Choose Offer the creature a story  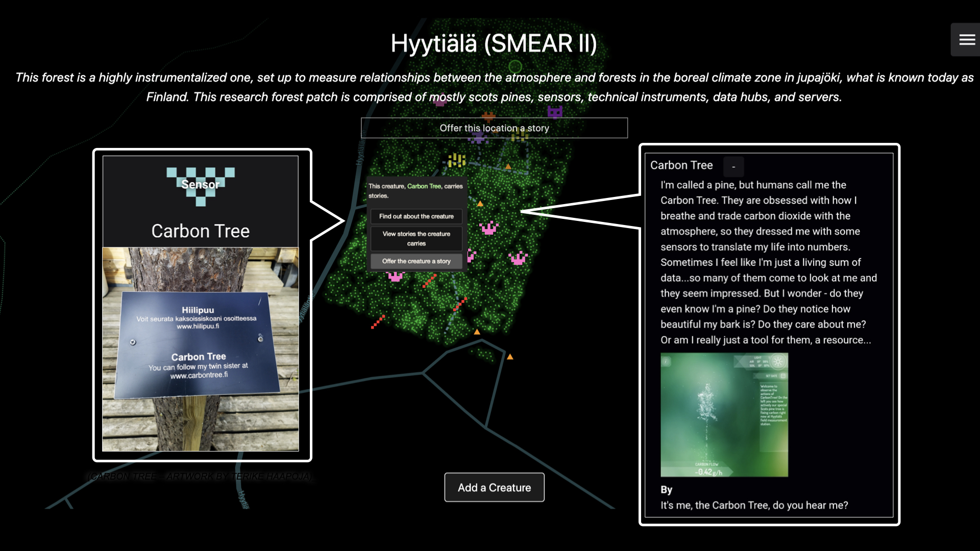click(416, 261)
